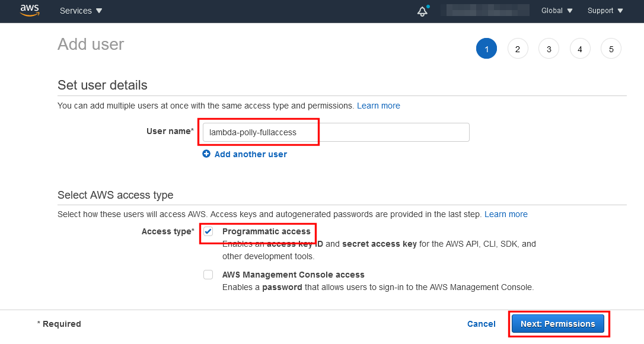Screen dimensions: 644x344
Task: Click the Next: Permissions button
Action: coord(557,324)
